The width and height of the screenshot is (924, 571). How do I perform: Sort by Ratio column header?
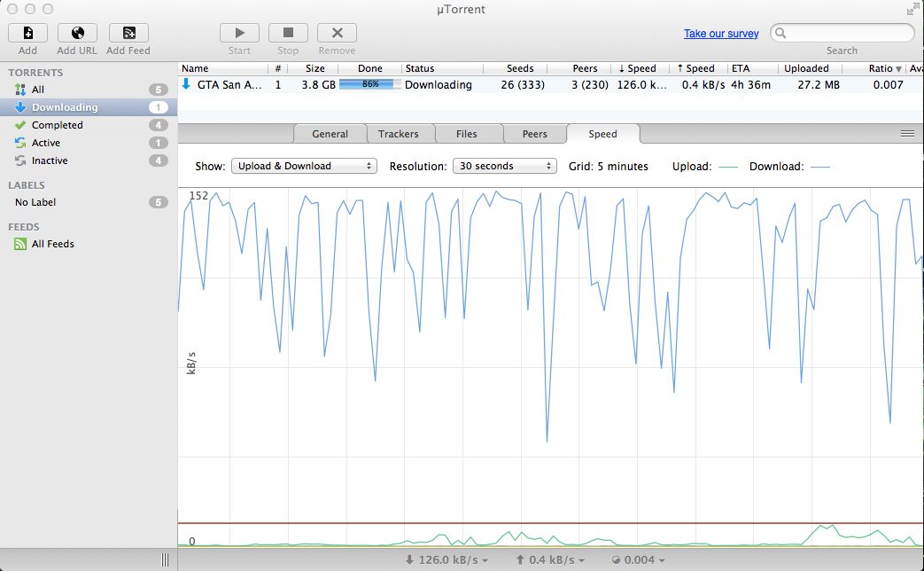tap(874, 68)
